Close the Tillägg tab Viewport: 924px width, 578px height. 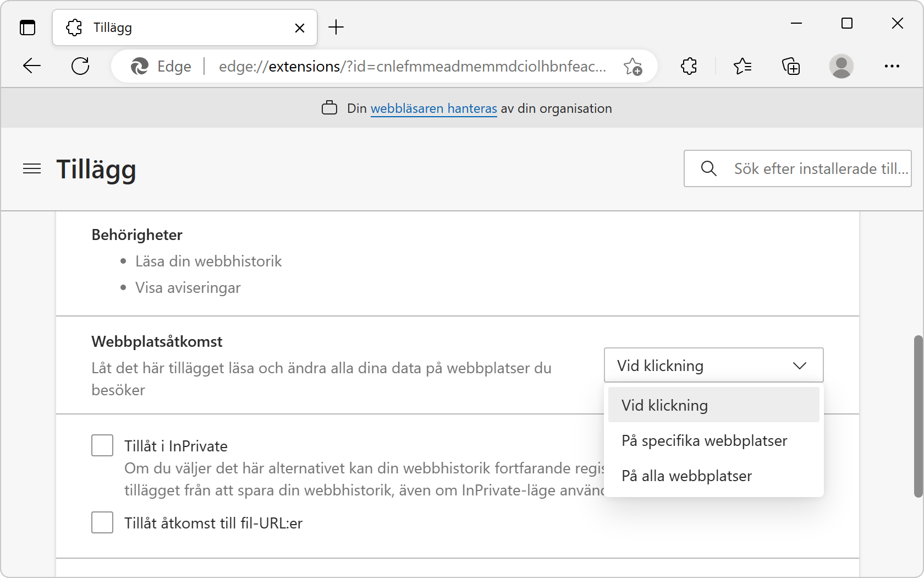click(x=300, y=28)
